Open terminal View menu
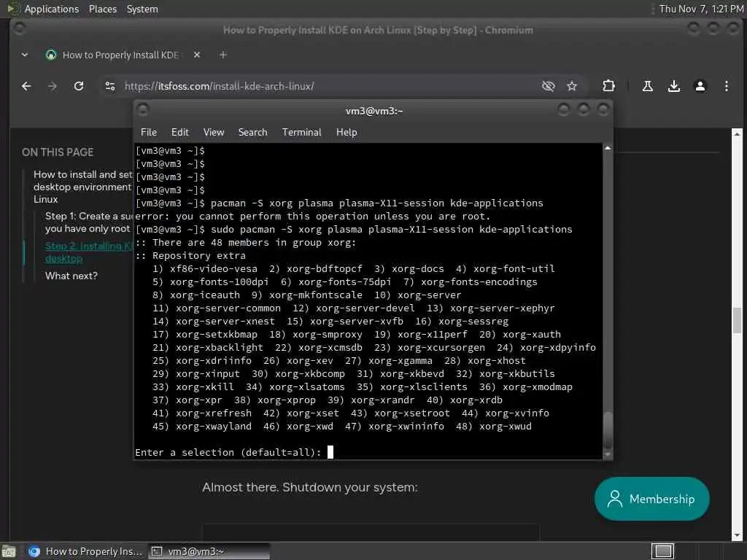The image size is (747, 560). 214,133
